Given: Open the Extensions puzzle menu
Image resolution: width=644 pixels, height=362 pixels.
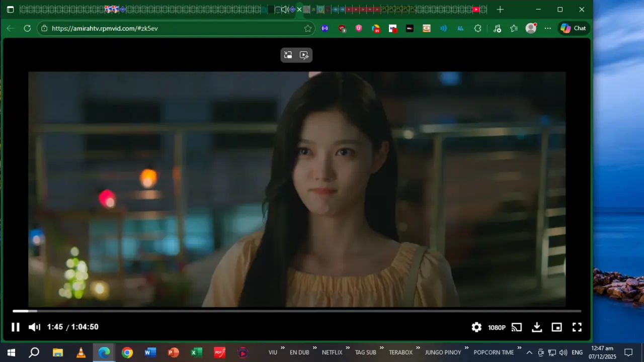Looking at the screenshot, I should (x=478, y=28).
